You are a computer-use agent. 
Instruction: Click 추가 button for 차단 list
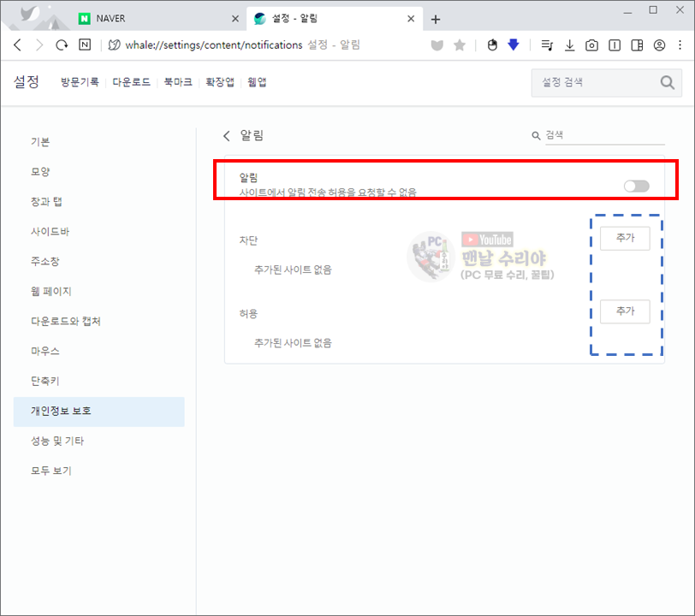point(625,239)
